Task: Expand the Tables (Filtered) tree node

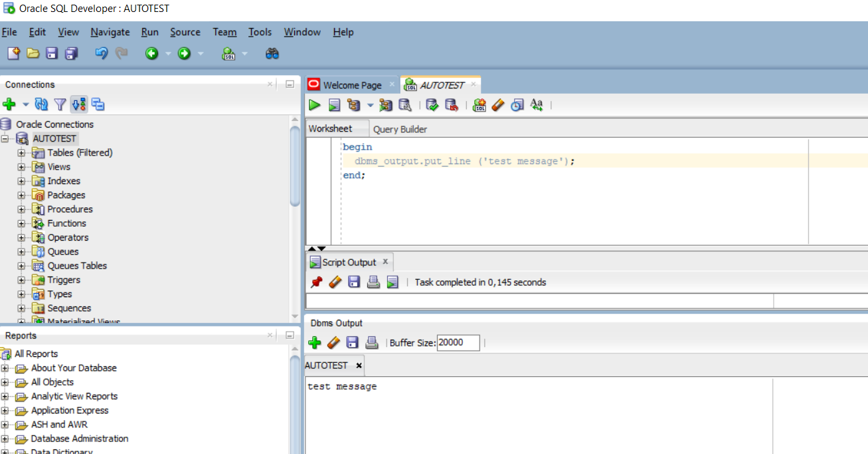Action: click(x=21, y=153)
